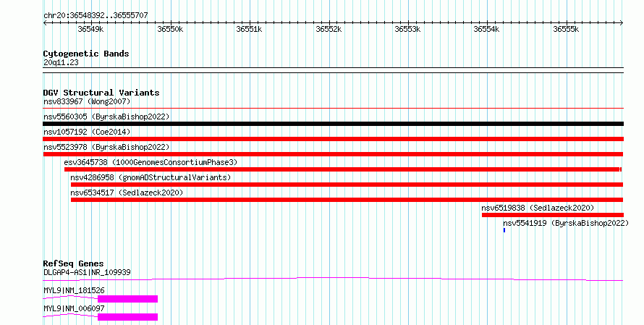Open the DLGAP4-AS1|NR_109939 gene label
The width and height of the screenshot is (644, 325).
(87, 272)
